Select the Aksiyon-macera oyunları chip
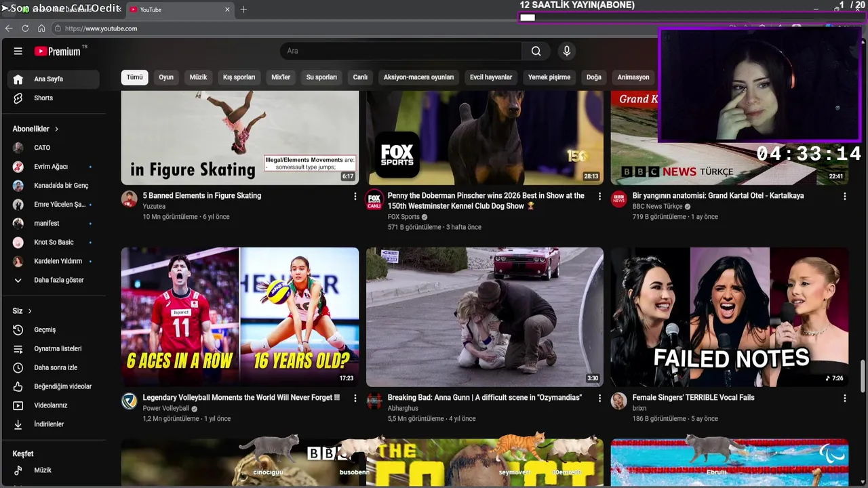Screen dimensions: 868x488 418,77
